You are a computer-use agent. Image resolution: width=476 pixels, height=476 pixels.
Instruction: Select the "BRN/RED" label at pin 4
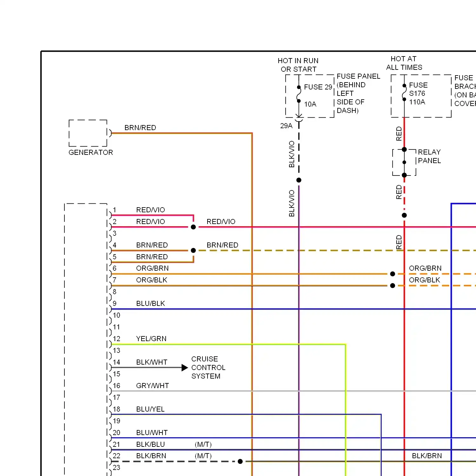click(x=152, y=245)
